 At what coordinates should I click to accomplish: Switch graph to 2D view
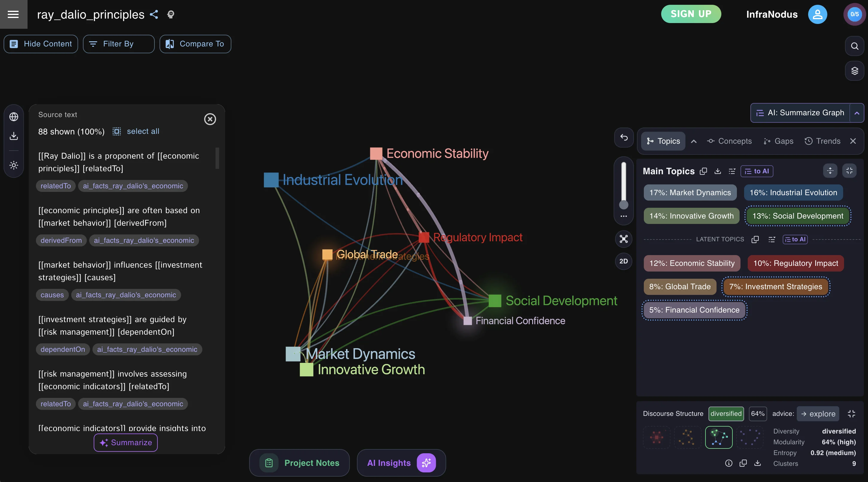point(624,261)
